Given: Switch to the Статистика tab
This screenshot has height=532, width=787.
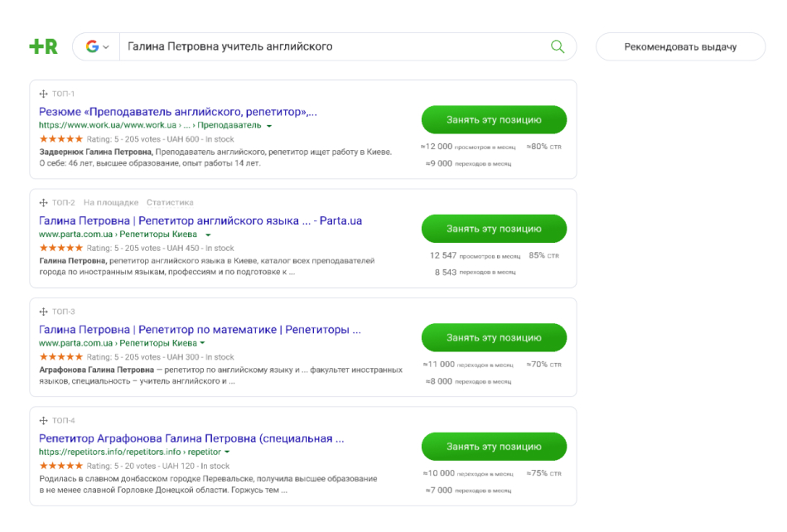Looking at the screenshot, I should 170,202.
